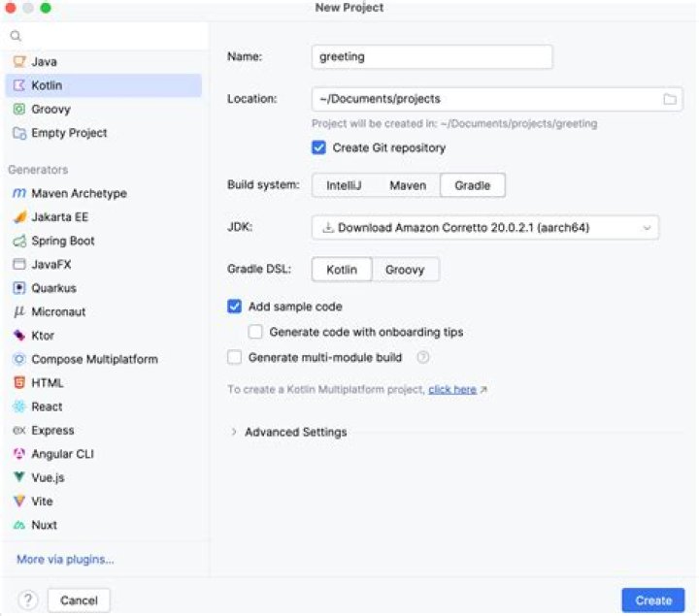Select Empty Project label
The image size is (699, 616).
coord(69,133)
